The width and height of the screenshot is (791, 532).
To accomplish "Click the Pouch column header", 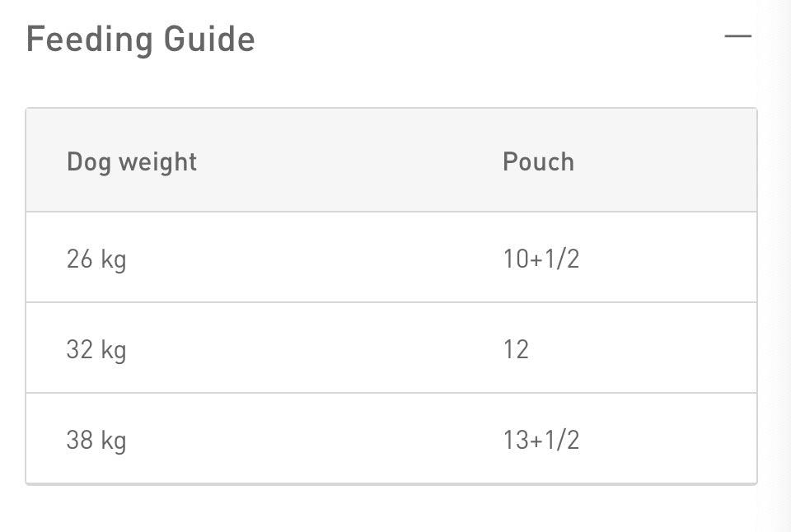I will pyautogui.click(x=538, y=162).
